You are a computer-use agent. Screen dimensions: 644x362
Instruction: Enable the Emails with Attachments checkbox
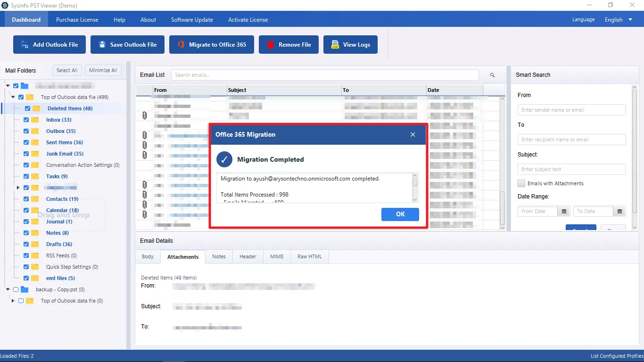pos(521,183)
